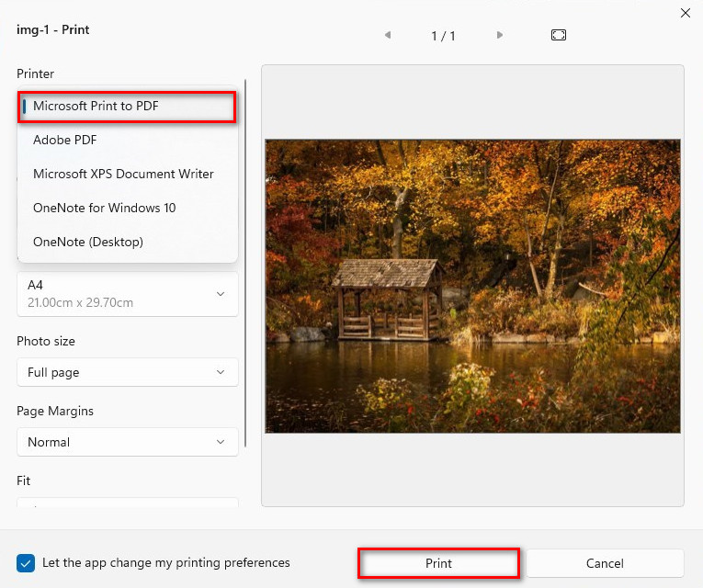
Task: Click the A4 chevron arrow
Action: click(221, 294)
